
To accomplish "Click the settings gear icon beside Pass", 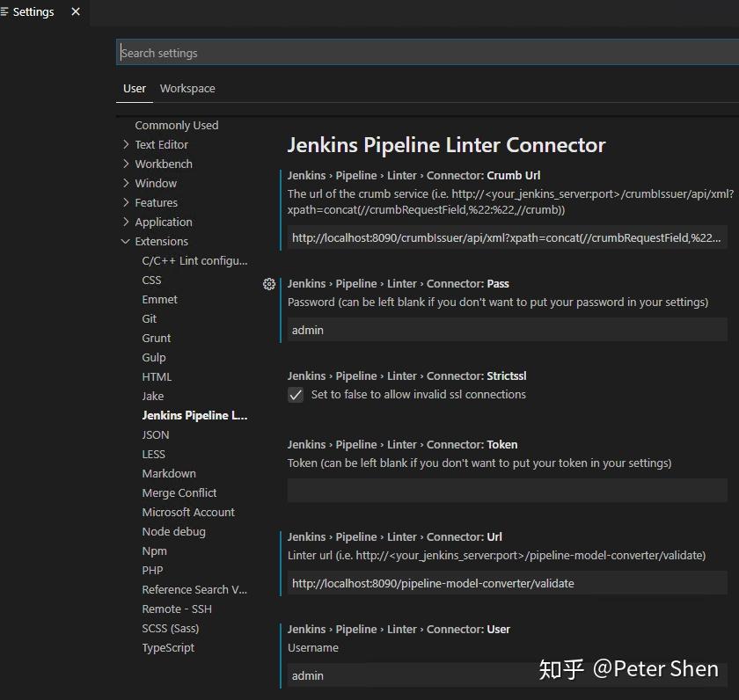I will click(x=269, y=283).
